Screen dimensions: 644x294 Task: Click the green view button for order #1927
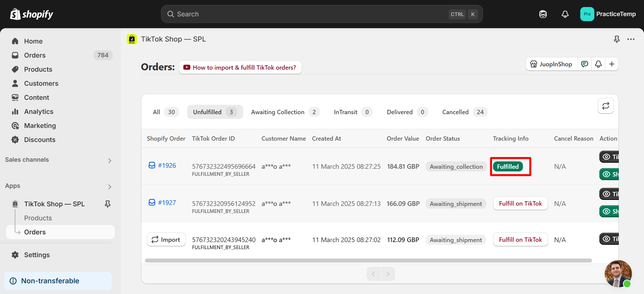point(609,211)
